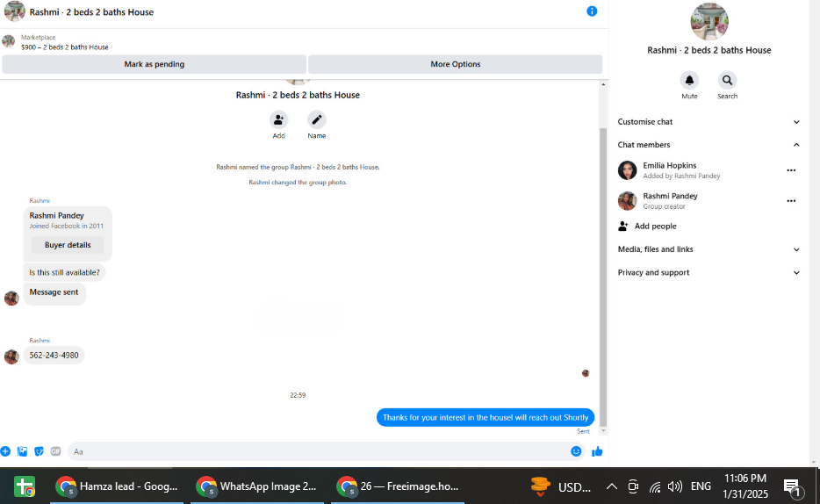Open emoji picker smiley icon
This screenshot has height=504, width=820.
[x=576, y=451]
